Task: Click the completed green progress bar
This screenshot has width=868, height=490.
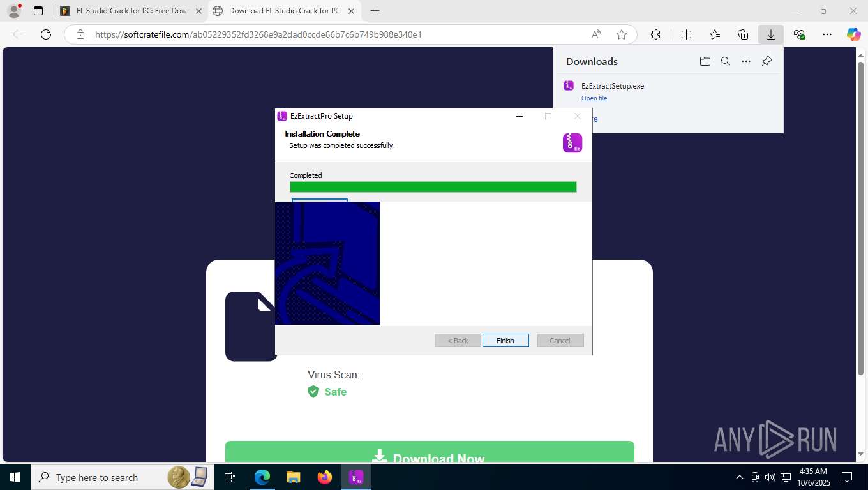Action: 433,187
